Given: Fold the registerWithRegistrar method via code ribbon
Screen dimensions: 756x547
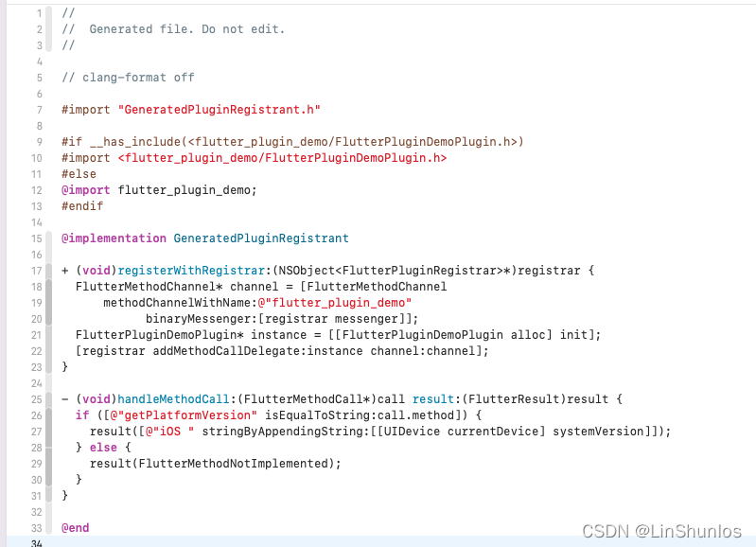Looking at the screenshot, I should (48, 319).
